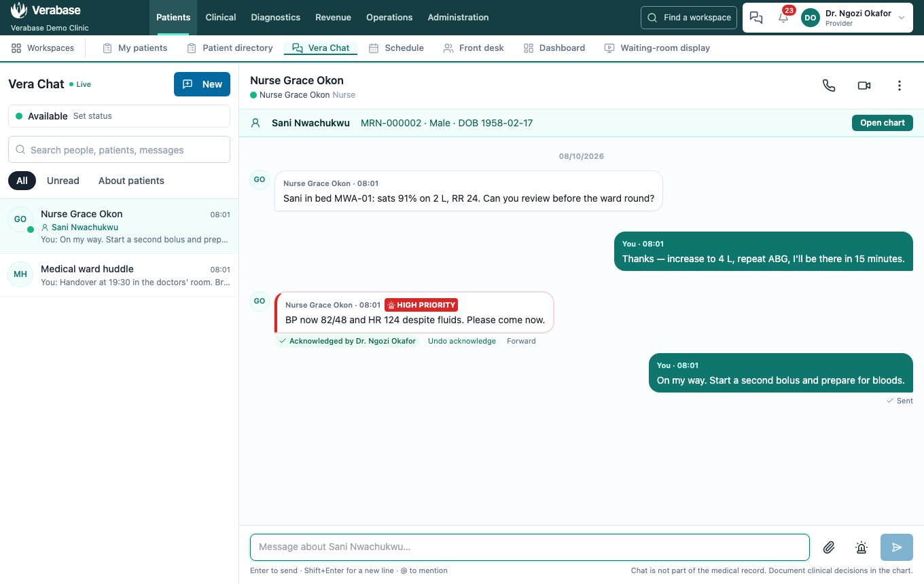Mark message as high priority with siren icon
The image size is (924, 584).
(861, 547)
